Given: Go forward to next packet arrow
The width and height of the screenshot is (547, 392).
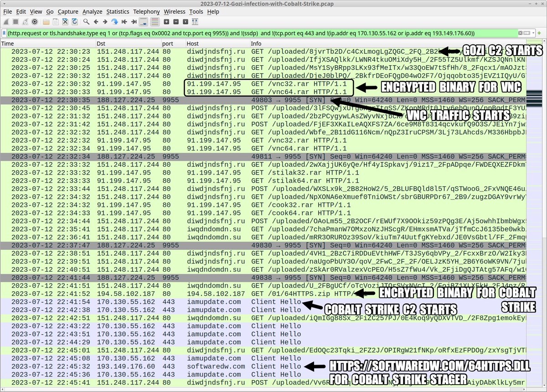Looking at the screenshot, I should (105, 21).
